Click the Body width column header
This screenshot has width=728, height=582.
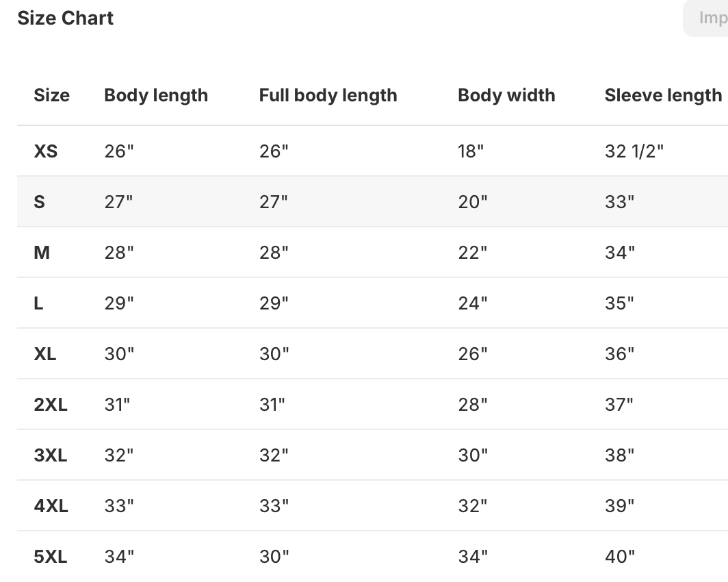(x=506, y=95)
